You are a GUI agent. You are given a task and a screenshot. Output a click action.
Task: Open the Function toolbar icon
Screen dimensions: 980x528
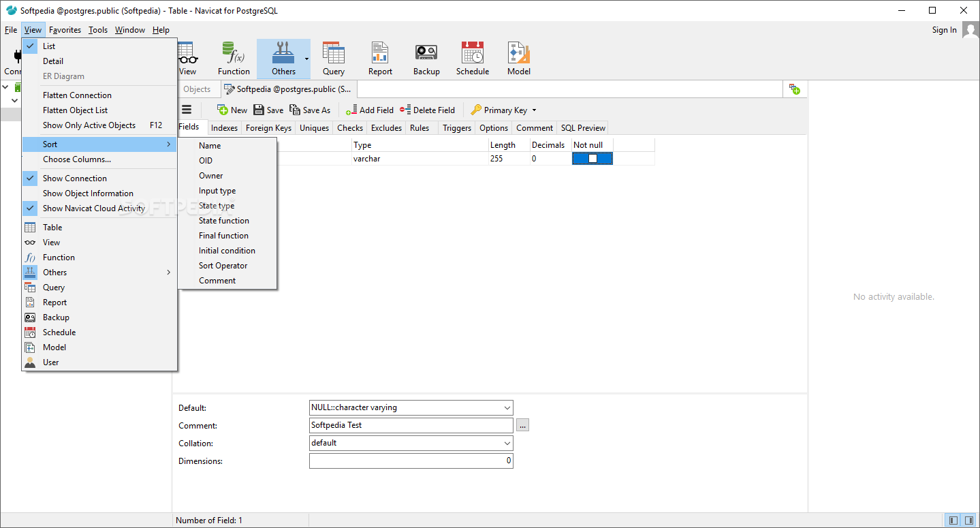pyautogui.click(x=234, y=59)
